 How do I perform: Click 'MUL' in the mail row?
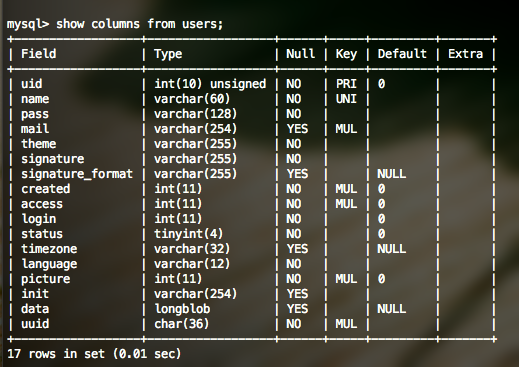[346, 129]
